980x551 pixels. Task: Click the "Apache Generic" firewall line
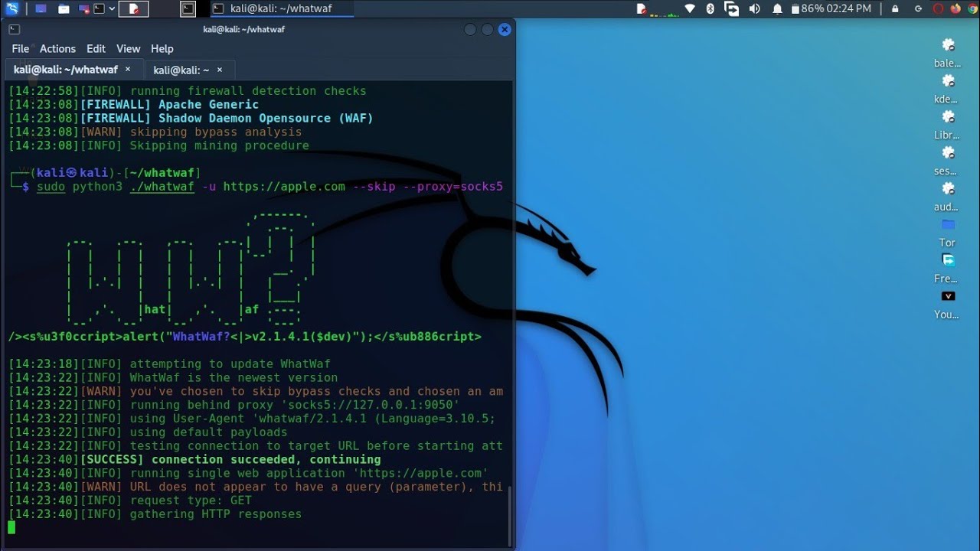pyautogui.click(x=208, y=105)
